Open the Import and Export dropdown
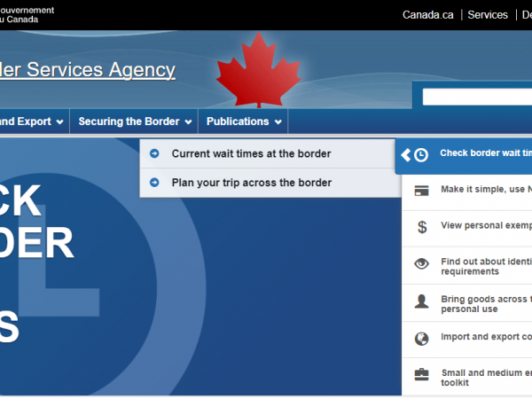532x399 pixels. point(31,121)
